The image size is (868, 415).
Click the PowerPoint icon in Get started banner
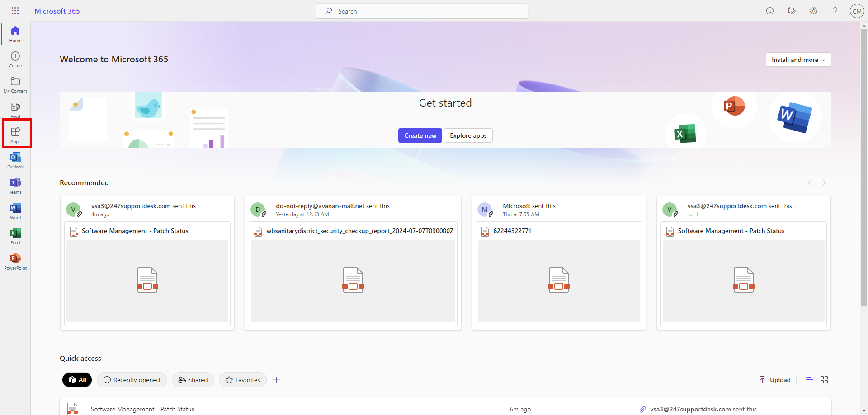point(734,106)
